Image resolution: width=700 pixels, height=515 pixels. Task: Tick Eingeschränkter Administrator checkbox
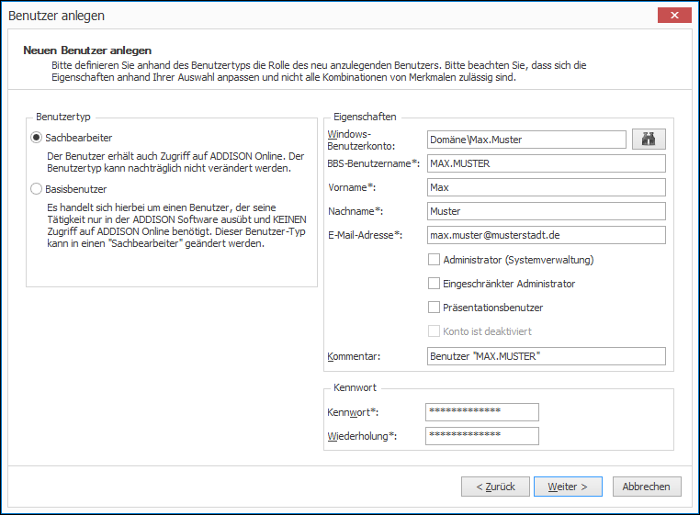click(x=433, y=283)
